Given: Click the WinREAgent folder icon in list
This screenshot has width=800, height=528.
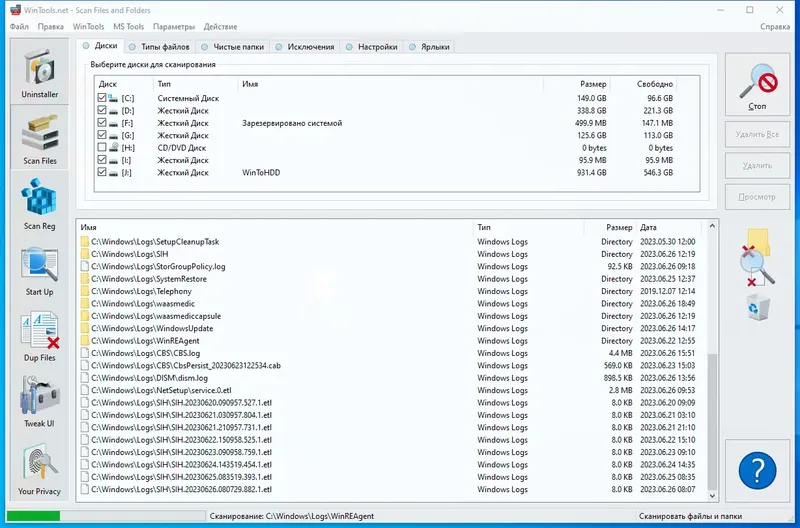Looking at the screenshot, I should pyautogui.click(x=85, y=341).
